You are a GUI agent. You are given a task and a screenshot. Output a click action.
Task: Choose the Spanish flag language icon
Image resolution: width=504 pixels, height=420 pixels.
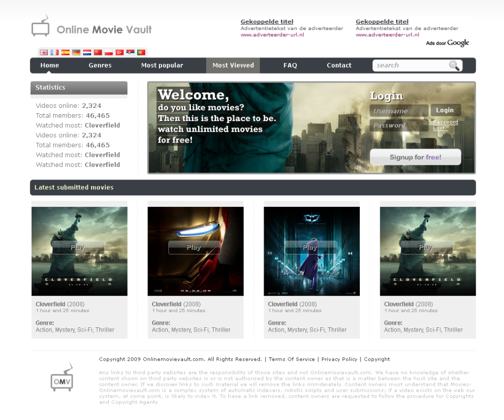pyautogui.click(x=66, y=53)
